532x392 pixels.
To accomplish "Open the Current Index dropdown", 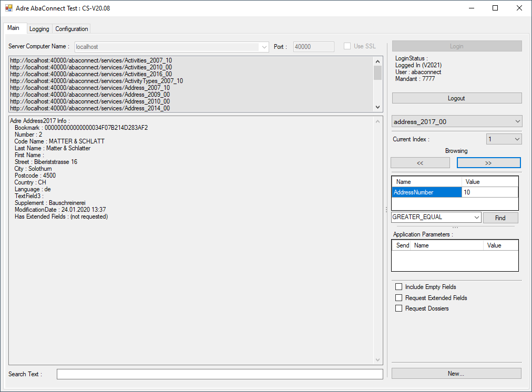I will (x=517, y=139).
